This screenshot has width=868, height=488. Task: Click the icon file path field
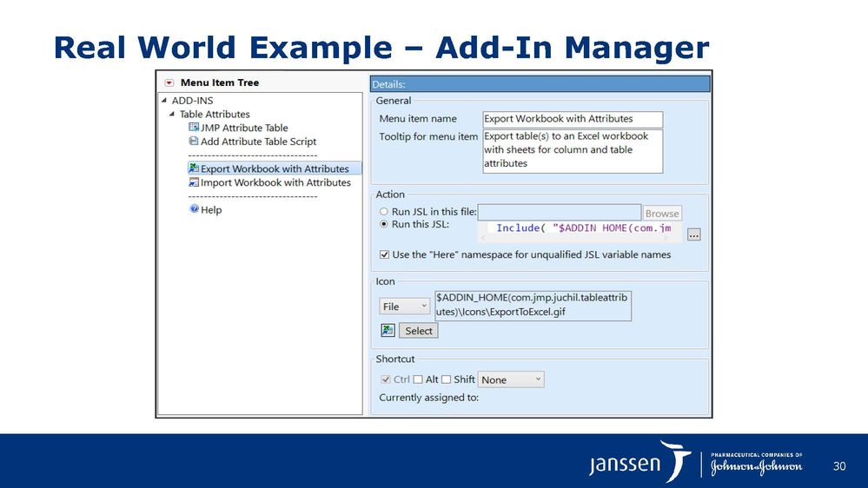(533, 306)
